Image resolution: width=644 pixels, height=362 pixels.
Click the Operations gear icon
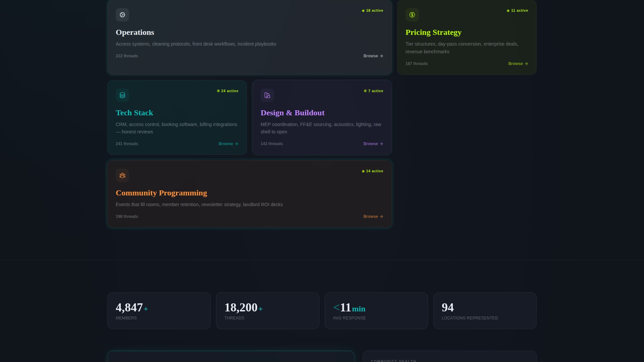[x=122, y=15]
